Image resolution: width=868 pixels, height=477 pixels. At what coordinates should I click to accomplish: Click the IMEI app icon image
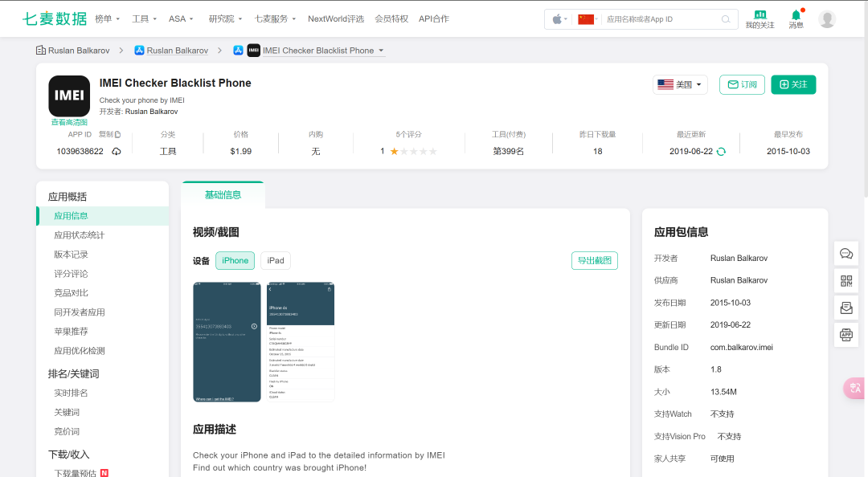point(69,96)
